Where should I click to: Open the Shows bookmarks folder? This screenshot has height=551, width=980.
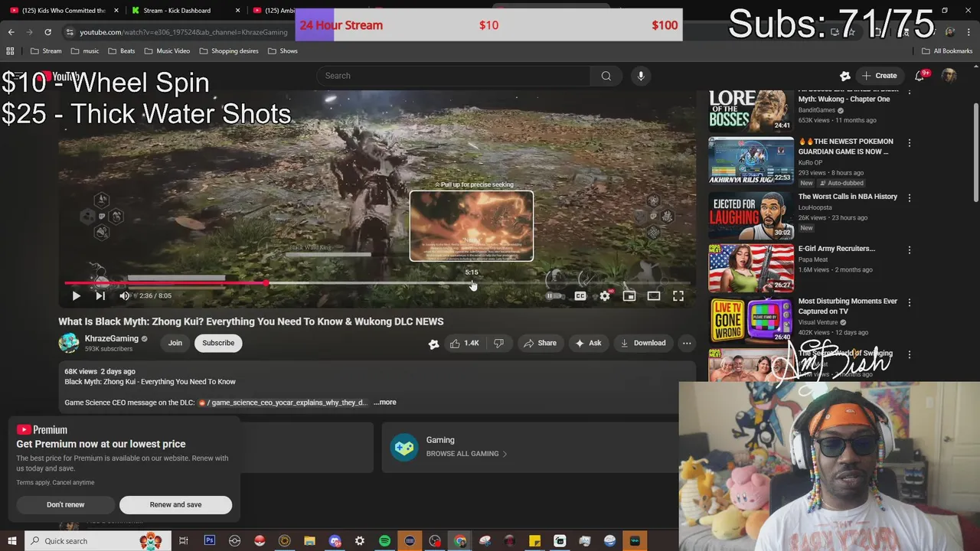[x=283, y=51]
